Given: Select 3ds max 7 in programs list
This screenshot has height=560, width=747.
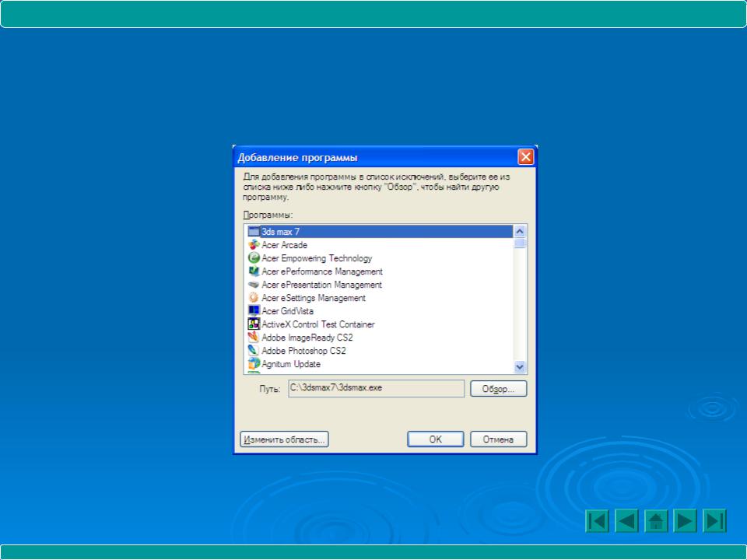Looking at the screenshot, I should 380,232.
